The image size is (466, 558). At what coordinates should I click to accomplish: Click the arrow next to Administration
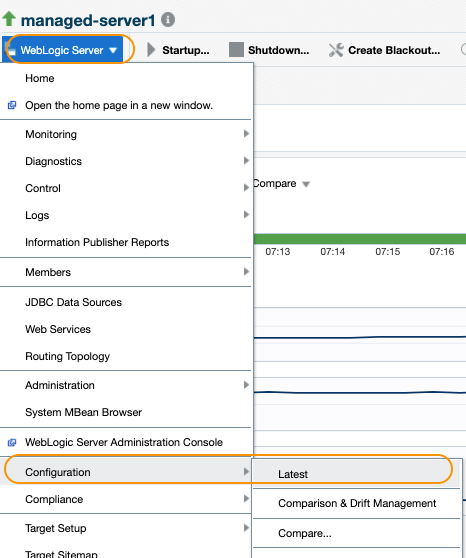246,385
